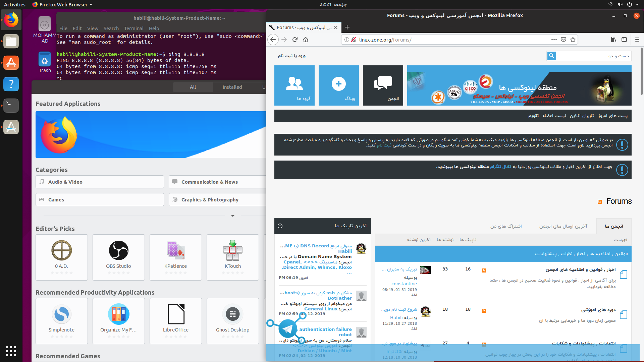
Task: Open the Firefox sidebar view icon
Action: coord(624,40)
